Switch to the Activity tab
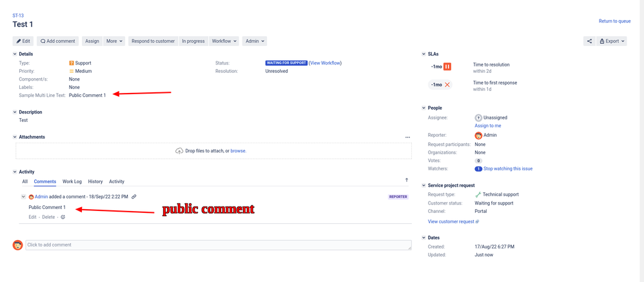Viewport: 644px width, 282px height. [x=117, y=181]
